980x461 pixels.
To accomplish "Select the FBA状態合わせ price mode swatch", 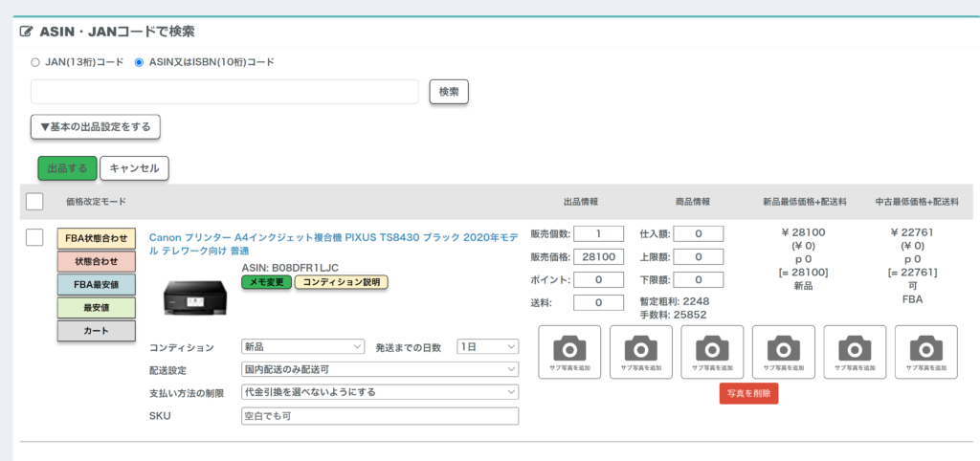I will [x=96, y=238].
